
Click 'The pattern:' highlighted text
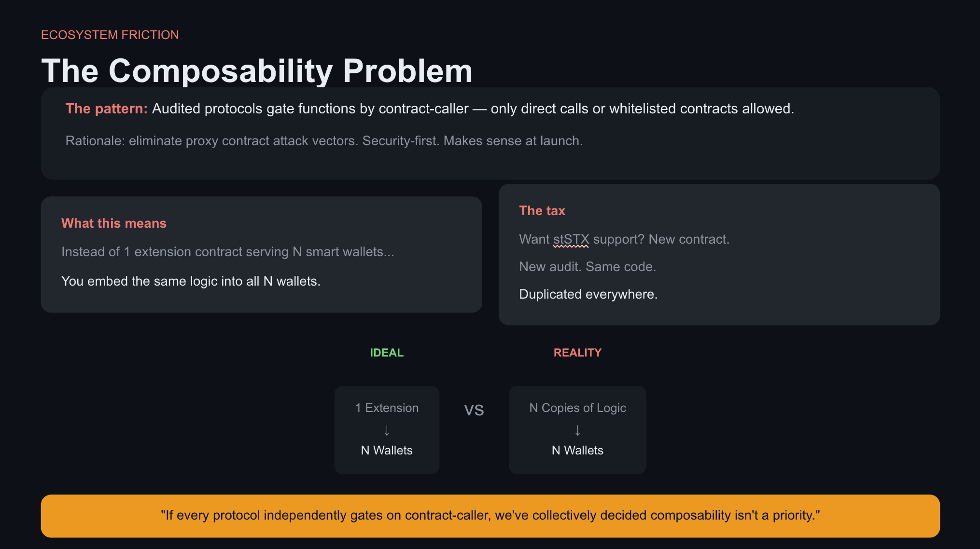click(x=106, y=109)
